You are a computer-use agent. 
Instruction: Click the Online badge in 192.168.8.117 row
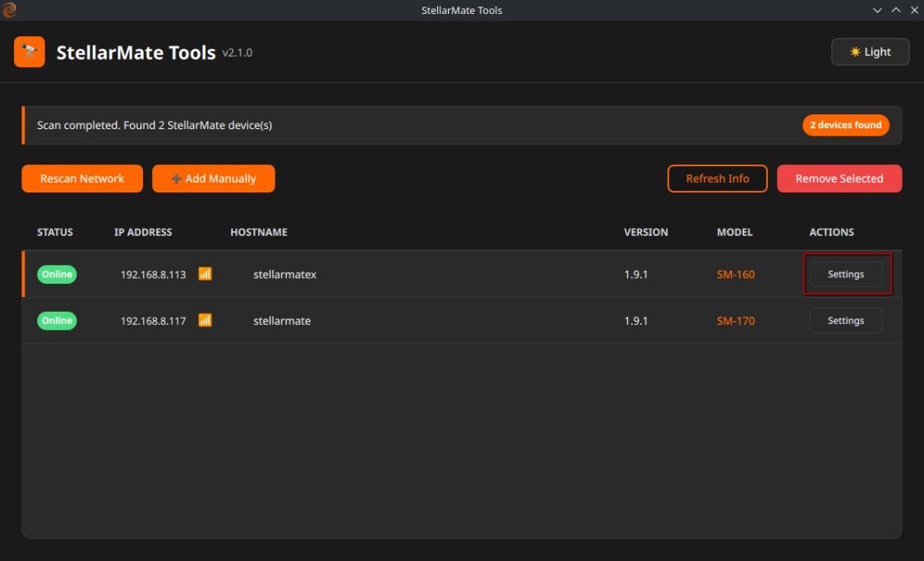point(57,320)
